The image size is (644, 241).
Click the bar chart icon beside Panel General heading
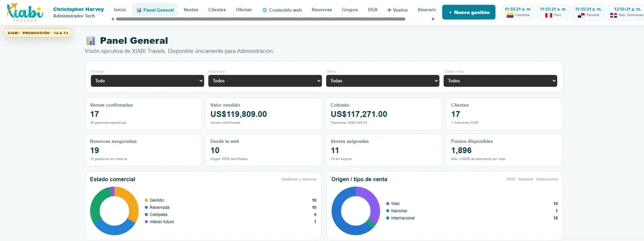coord(91,40)
